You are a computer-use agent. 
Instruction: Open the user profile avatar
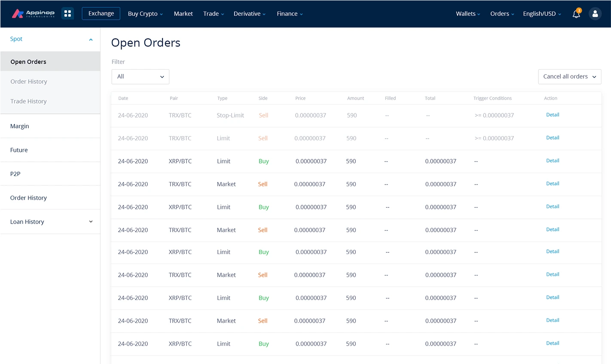[x=595, y=14]
